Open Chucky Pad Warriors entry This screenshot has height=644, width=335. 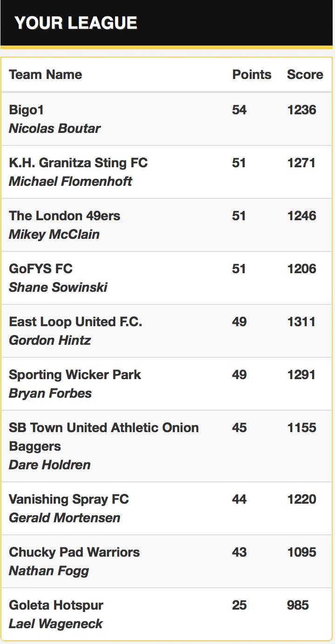coord(74,552)
